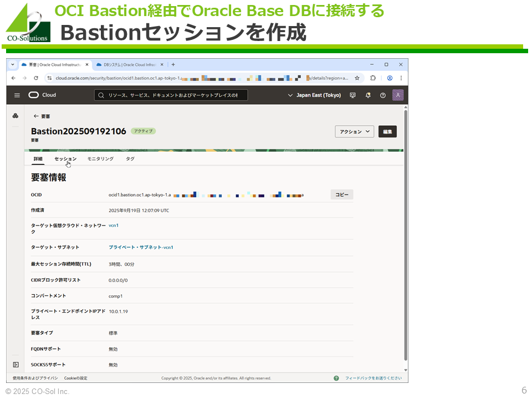
Task: Click the Bastion202509192106 title
Action: (x=79, y=131)
